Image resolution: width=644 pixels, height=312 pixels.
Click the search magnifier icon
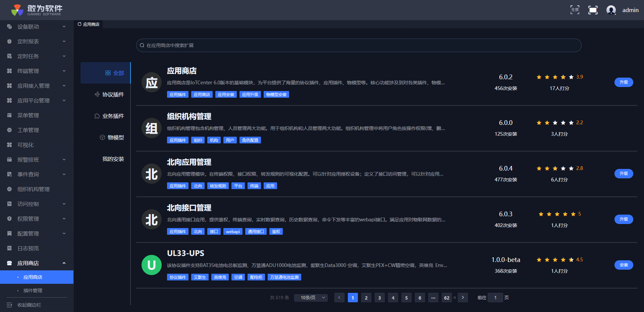coord(142,45)
